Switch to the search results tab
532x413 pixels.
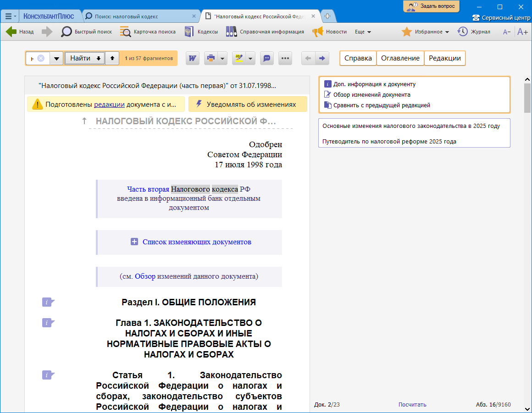[126, 16]
